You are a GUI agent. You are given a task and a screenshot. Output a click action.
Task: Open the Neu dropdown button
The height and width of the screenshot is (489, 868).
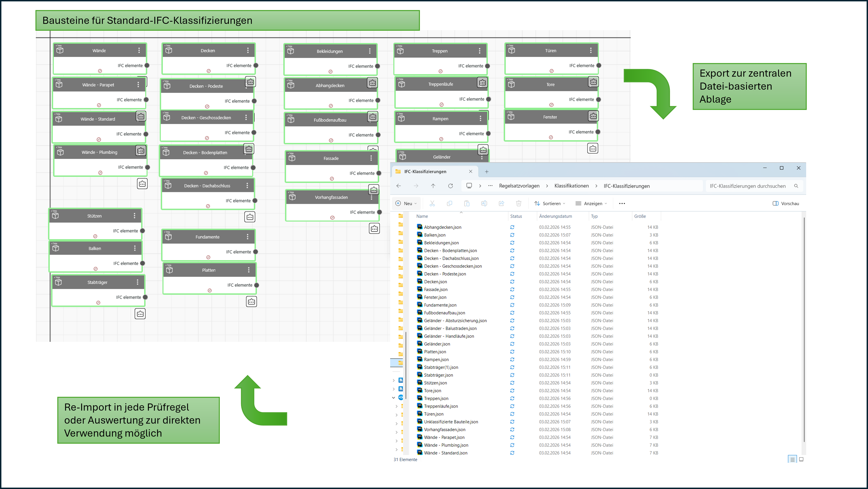[x=406, y=203]
